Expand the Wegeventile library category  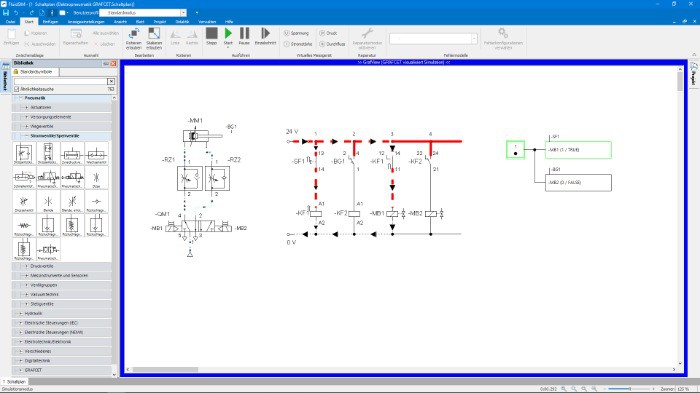coord(26,126)
